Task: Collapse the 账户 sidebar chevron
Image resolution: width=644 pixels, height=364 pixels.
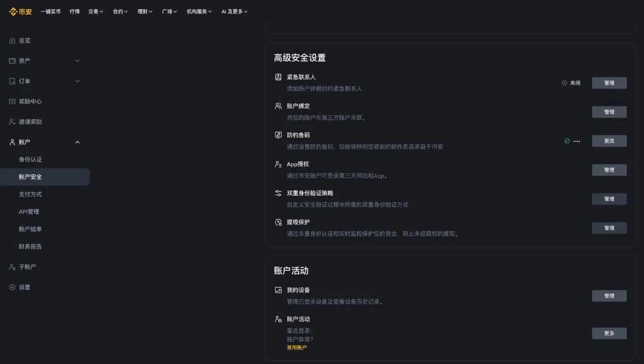Action: click(x=77, y=142)
